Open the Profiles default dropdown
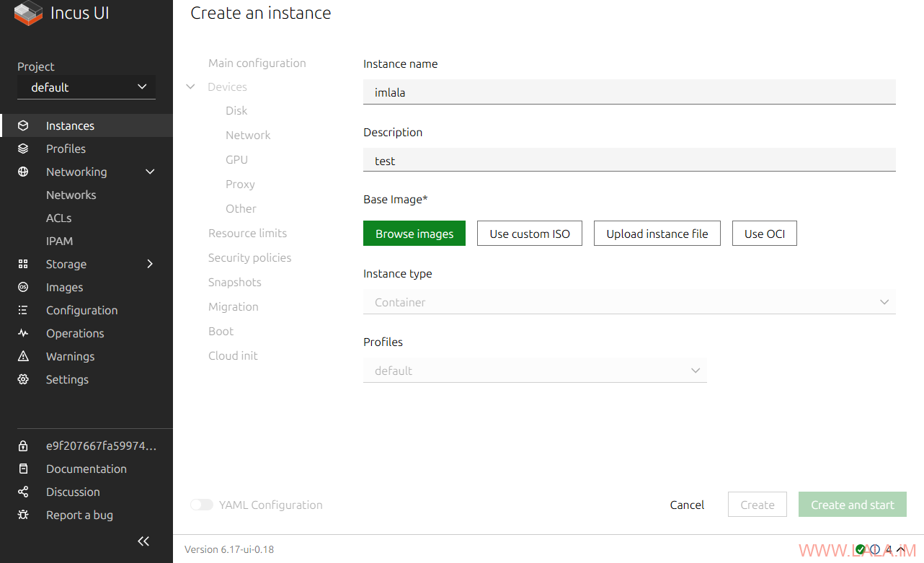The image size is (924, 563). click(535, 371)
